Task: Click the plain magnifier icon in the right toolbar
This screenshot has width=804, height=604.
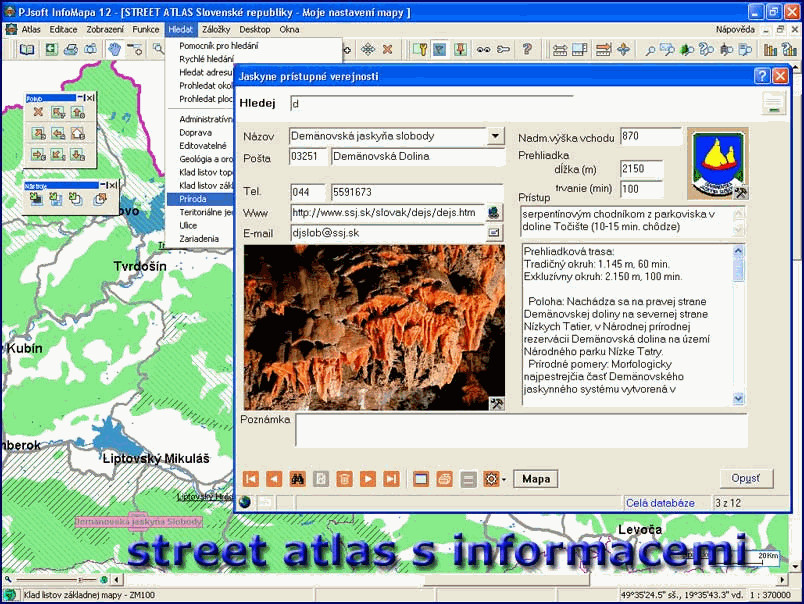Action: (x=650, y=50)
